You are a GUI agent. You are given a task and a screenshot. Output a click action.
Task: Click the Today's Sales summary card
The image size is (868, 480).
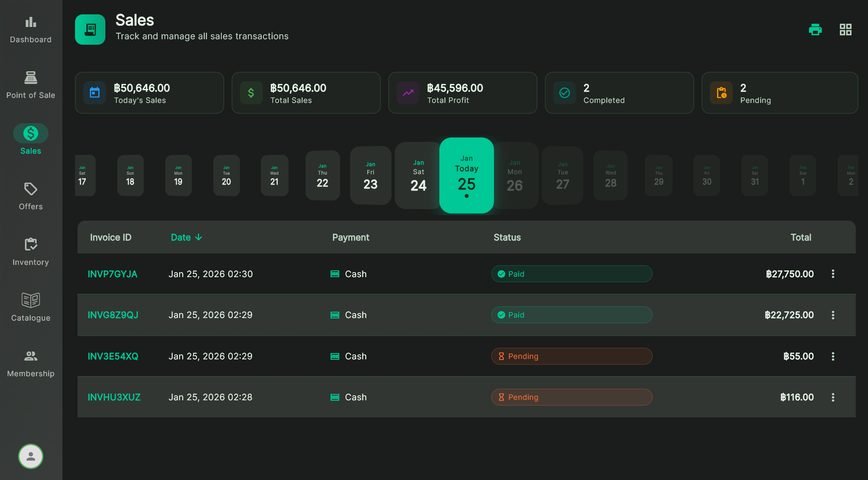tap(149, 93)
